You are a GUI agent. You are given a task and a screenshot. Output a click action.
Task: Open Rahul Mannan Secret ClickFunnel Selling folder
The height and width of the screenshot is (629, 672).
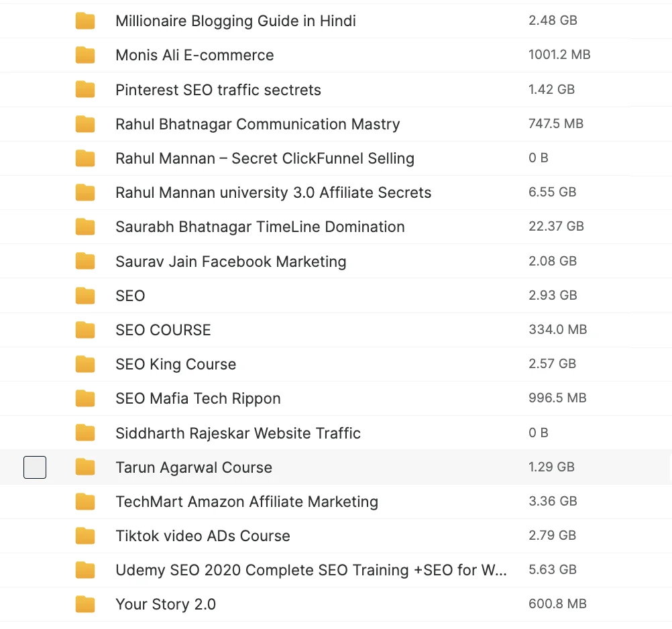coord(264,159)
